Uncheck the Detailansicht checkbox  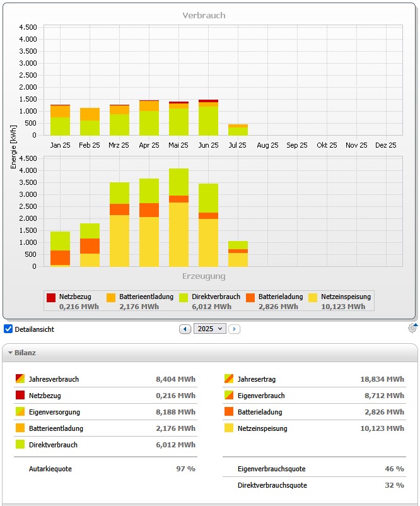click(x=8, y=329)
